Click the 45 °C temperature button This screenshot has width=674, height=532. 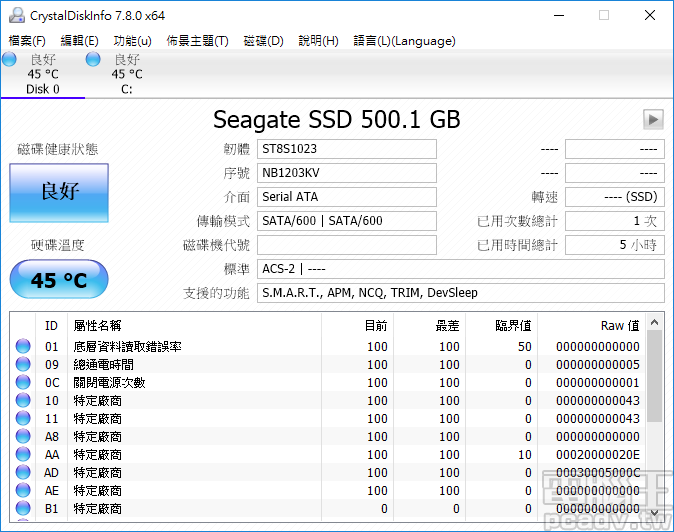click(59, 279)
